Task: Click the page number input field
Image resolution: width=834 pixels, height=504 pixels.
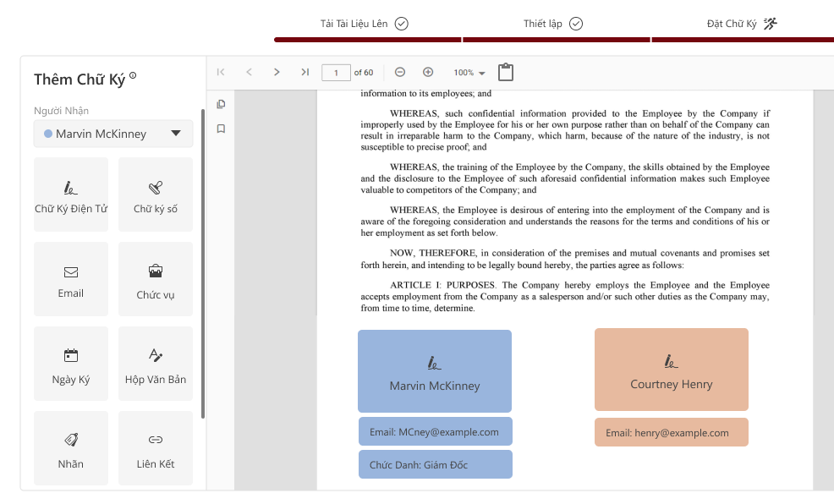Action: point(336,73)
